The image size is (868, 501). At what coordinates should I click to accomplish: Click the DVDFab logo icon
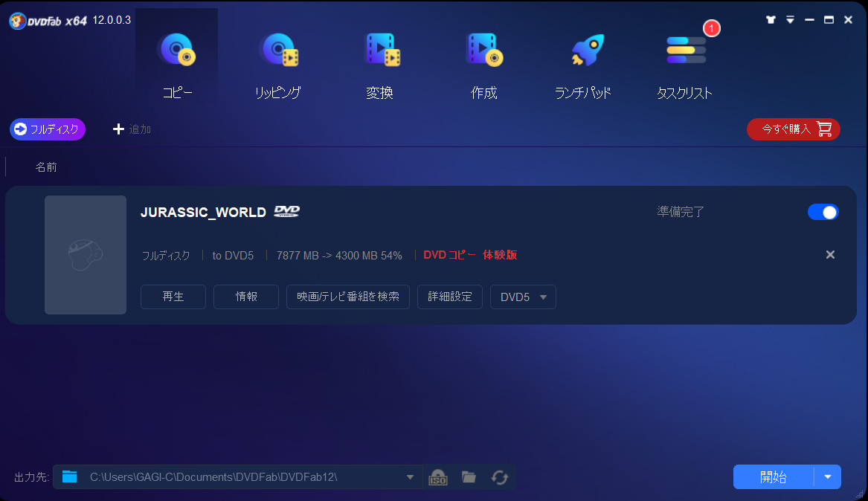point(18,21)
